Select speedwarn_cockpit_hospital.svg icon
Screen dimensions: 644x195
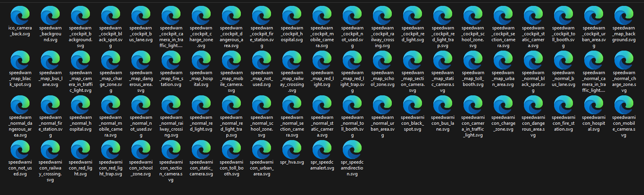coord(292,15)
